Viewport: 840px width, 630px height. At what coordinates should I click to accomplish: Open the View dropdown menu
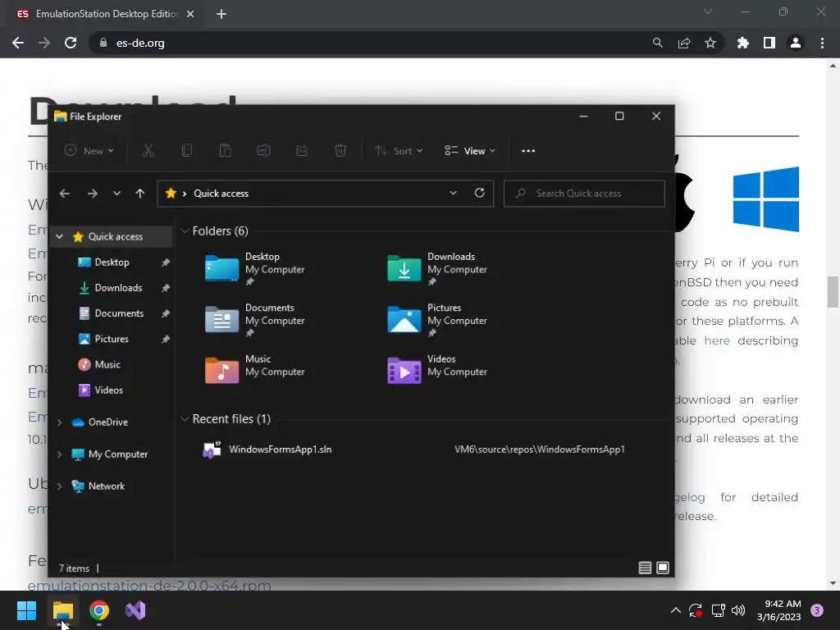[470, 151]
